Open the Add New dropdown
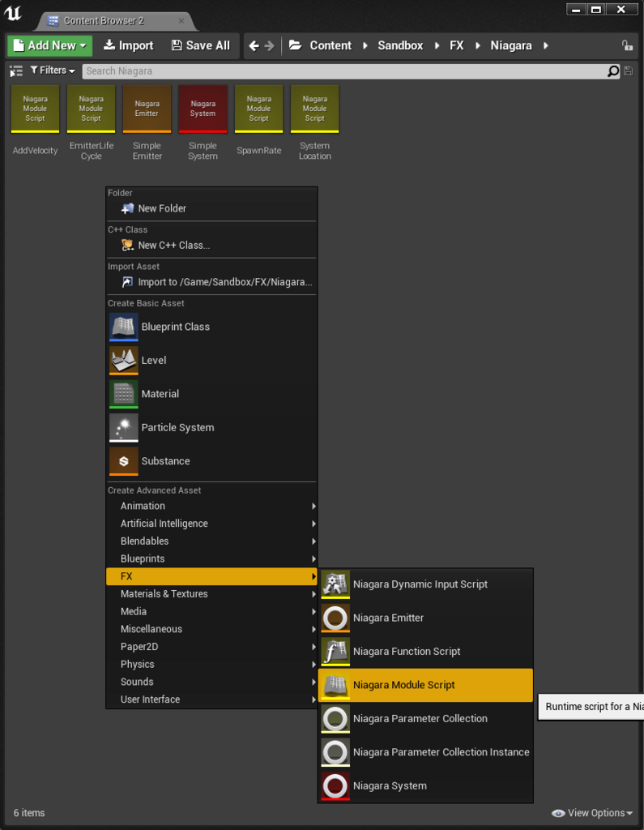 (x=49, y=45)
